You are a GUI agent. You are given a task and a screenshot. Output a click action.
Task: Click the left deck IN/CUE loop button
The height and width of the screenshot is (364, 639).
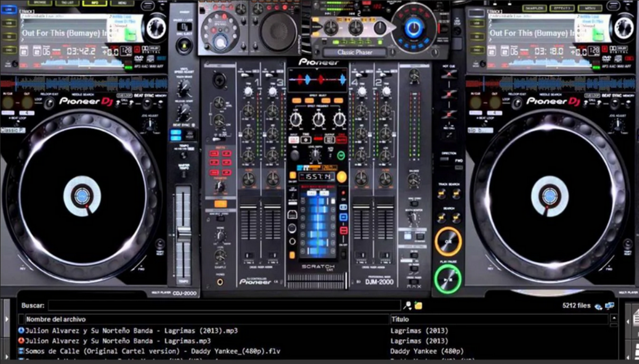tap(8, 102)
